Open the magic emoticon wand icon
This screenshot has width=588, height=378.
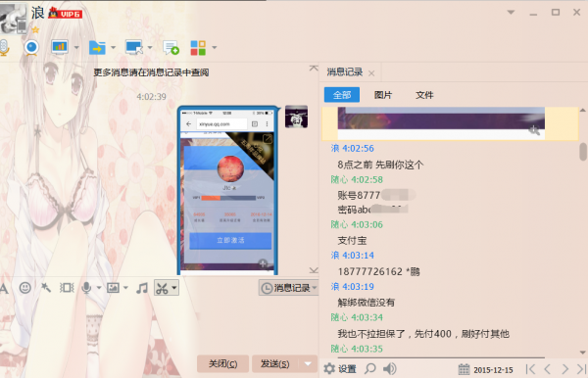pos(46,288)
